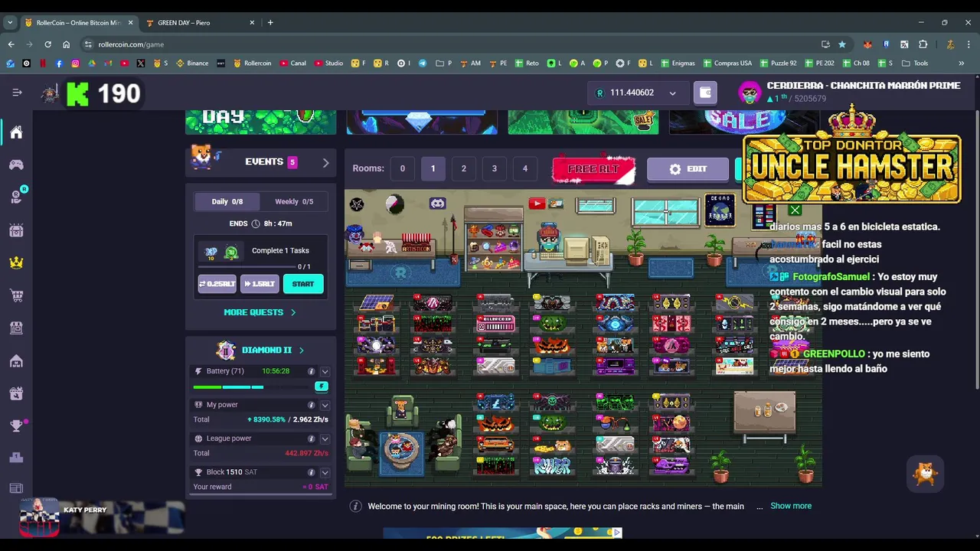Expand the Block 1510 SAT section chevron
Screen dimensions: 980x551
325,472
